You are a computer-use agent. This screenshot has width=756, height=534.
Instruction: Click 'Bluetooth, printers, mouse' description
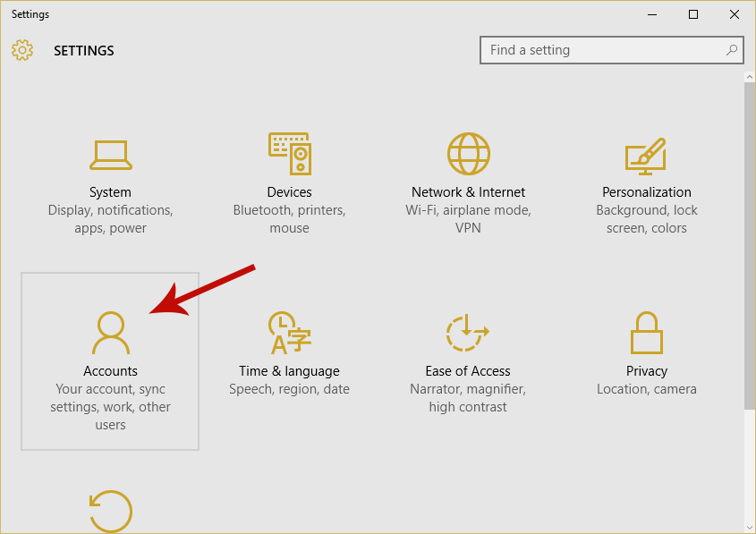[289, 219]
